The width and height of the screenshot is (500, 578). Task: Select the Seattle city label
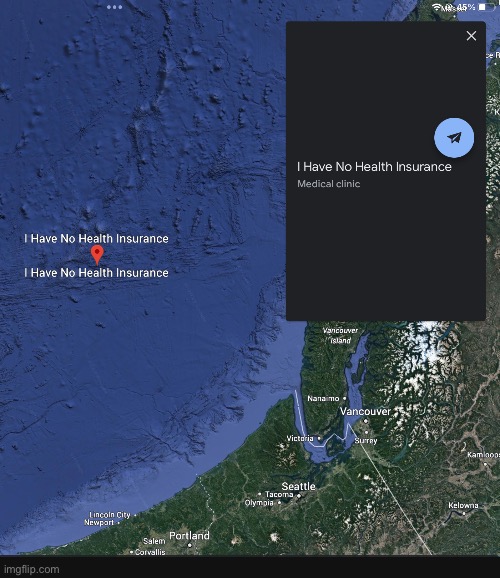pyautogui.click(x=298, y=486)
